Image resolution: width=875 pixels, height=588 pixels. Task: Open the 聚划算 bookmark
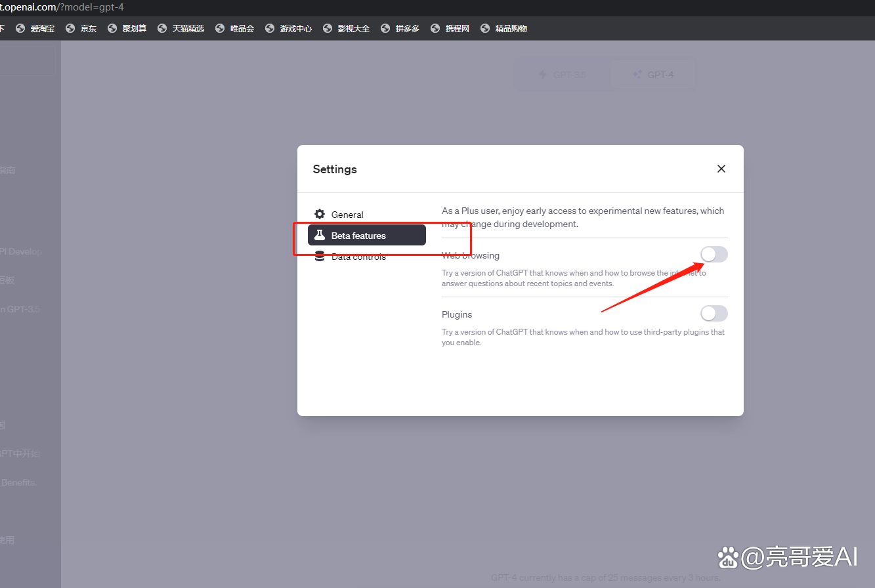127,29
